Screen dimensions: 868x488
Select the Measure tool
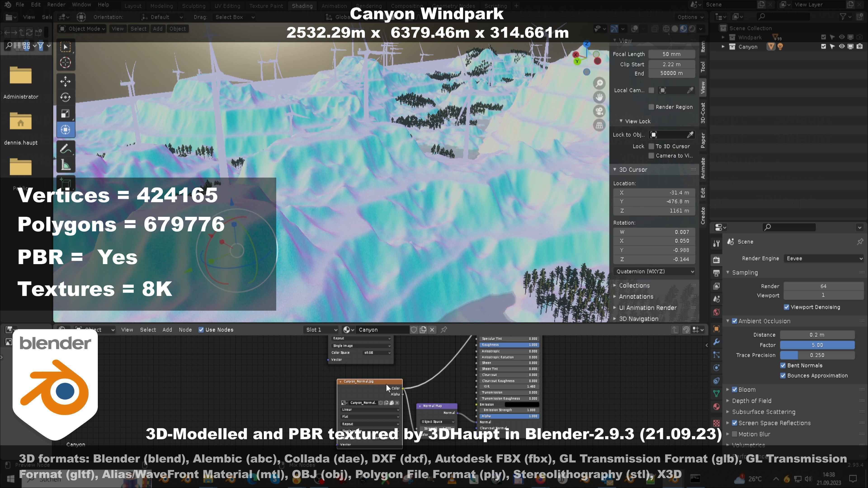click(x=65, y=165)
